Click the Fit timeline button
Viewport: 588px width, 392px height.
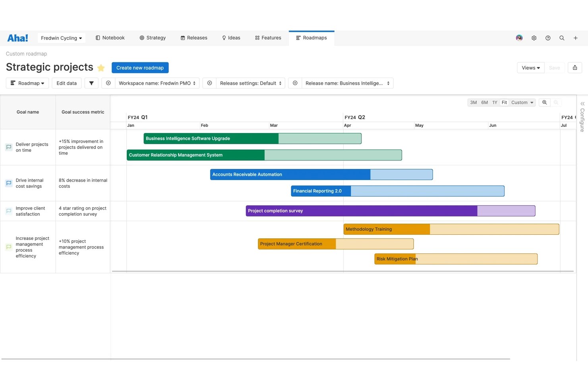[504, 102]
